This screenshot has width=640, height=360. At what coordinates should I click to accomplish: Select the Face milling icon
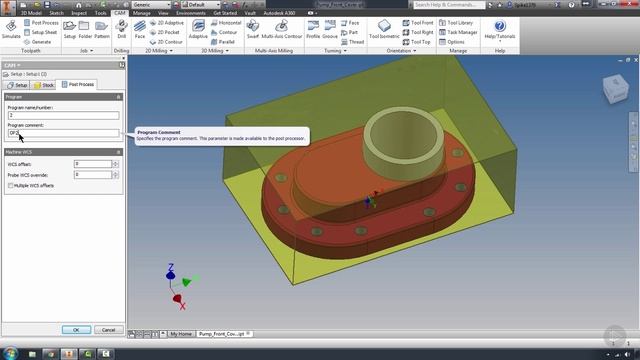tap(140, 29)
